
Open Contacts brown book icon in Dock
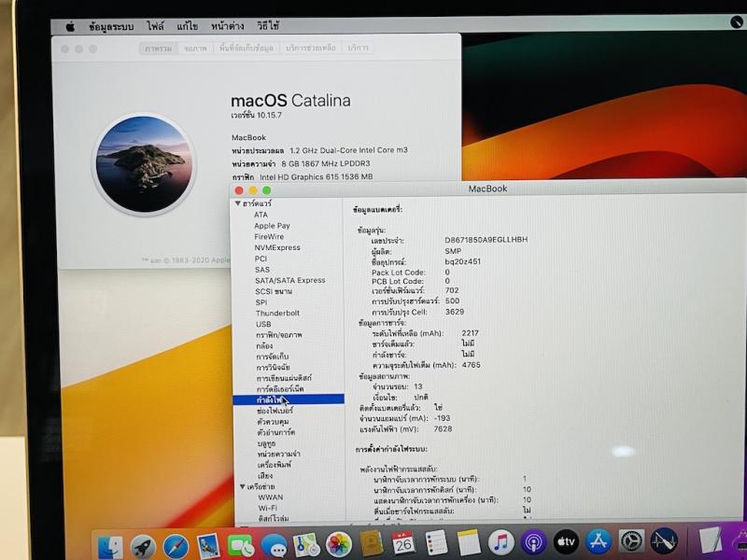coord(372,544)
